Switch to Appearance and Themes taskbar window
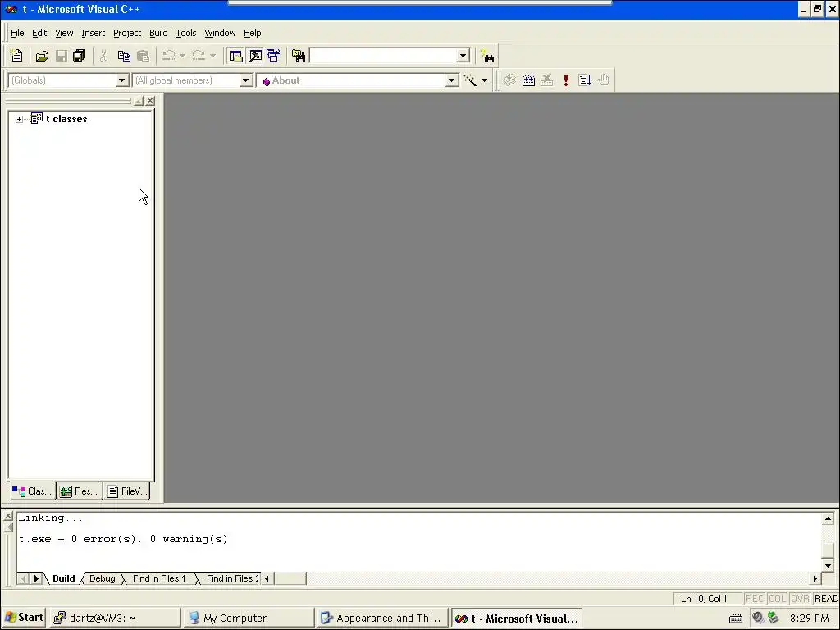This screenshot has width=840, height=630. (381, 619)
